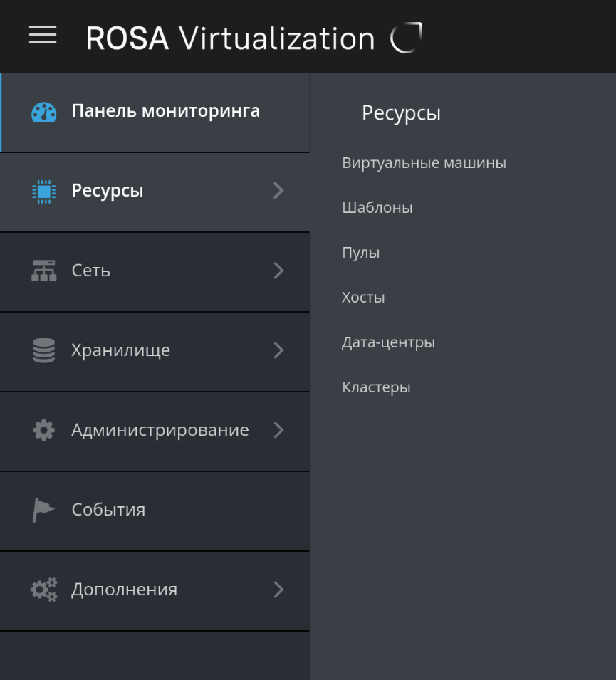The height and width of the screenshot is (680, 616).
Task: Click the dashboard gauge icon
Action: pos(43,112)
